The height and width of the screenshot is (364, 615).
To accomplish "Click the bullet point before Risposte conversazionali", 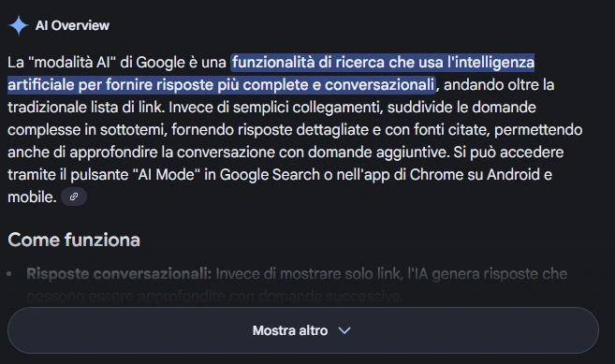I will pos(9,274).
